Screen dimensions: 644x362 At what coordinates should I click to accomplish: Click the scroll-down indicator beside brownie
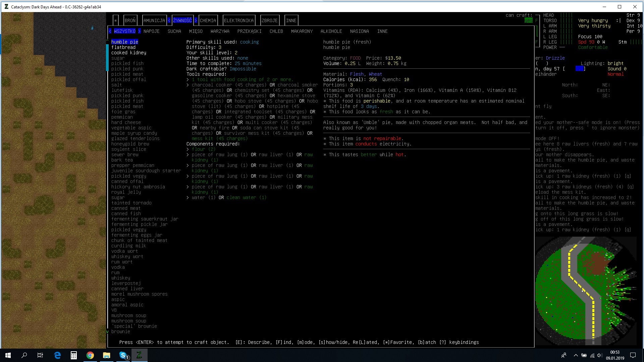point(107,331)
